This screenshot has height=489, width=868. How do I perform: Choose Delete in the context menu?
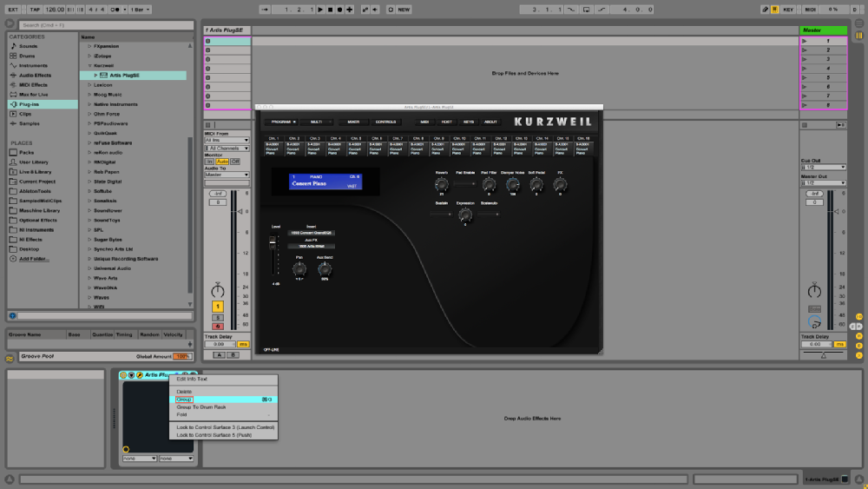(184, 392)
